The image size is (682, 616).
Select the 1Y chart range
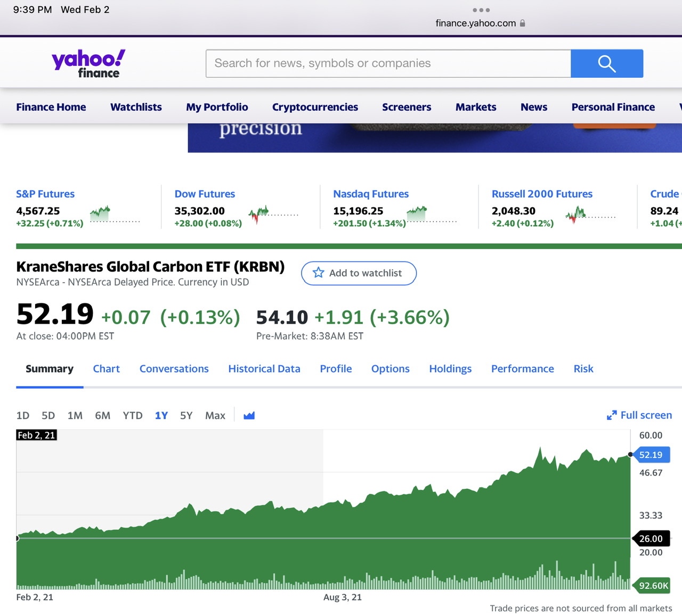point(161,415)
